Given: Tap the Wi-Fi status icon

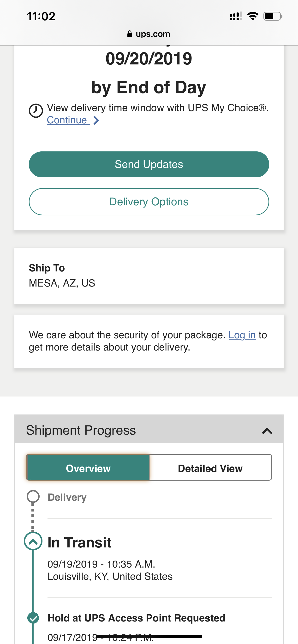Looking at the screenshot, I should point(253,16).
